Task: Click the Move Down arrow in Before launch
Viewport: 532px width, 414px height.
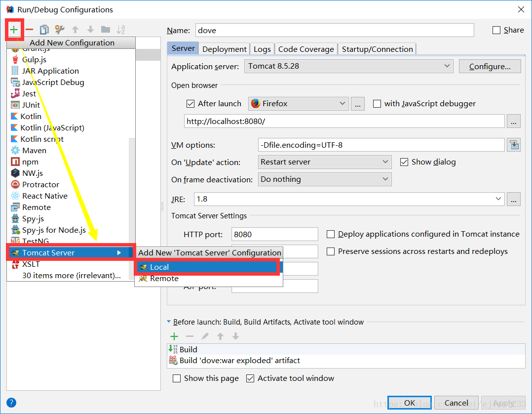Action: (x=235, y=336)
